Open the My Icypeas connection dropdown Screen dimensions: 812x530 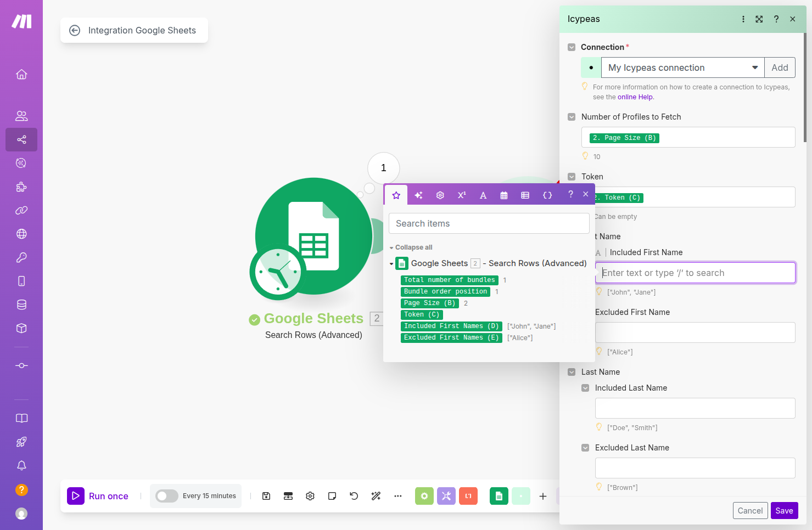pos(682,67)
